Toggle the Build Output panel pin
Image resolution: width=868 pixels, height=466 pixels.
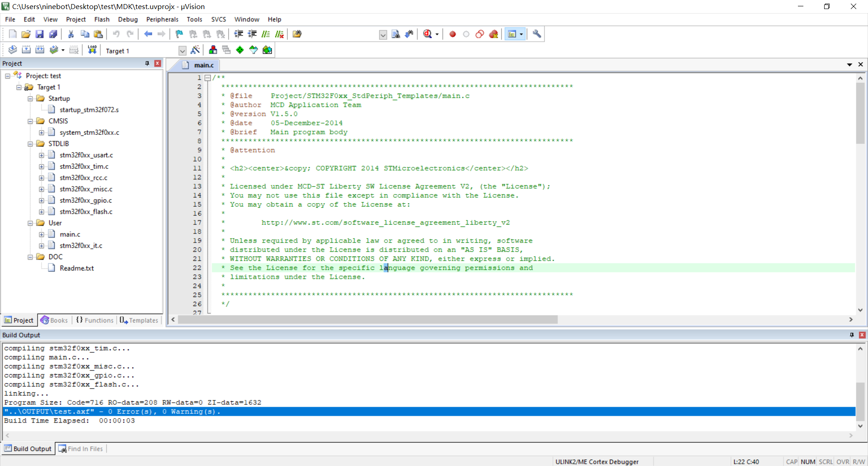852,335
